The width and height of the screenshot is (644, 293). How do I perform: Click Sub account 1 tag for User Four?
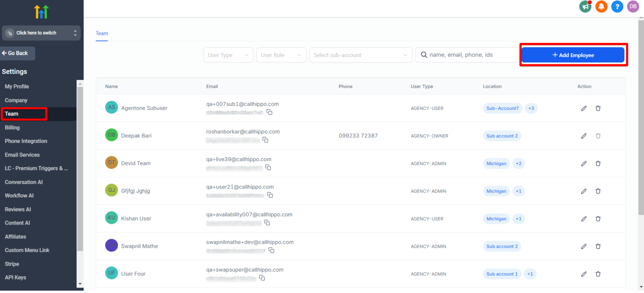502,274
